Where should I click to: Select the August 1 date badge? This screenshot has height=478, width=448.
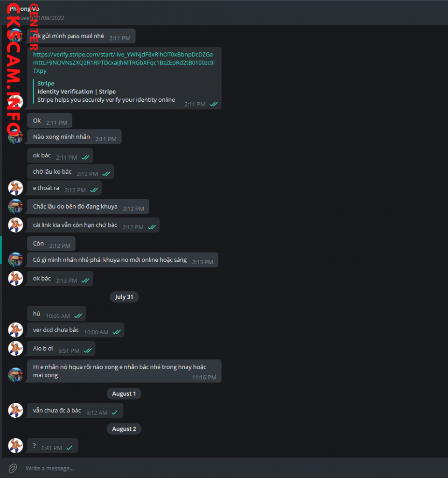pos(124,394)
